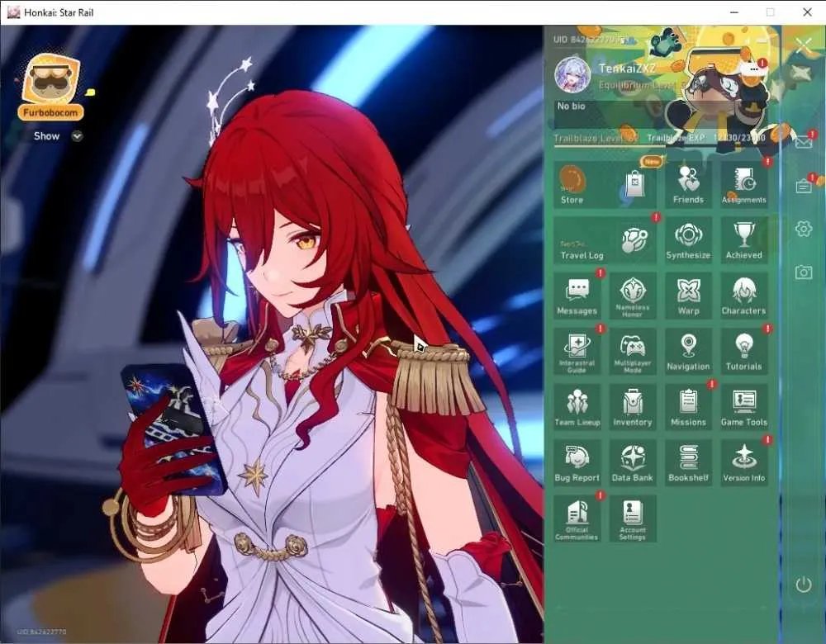
Task: Open the Data Bank
Action: click(x=633, y=463)
